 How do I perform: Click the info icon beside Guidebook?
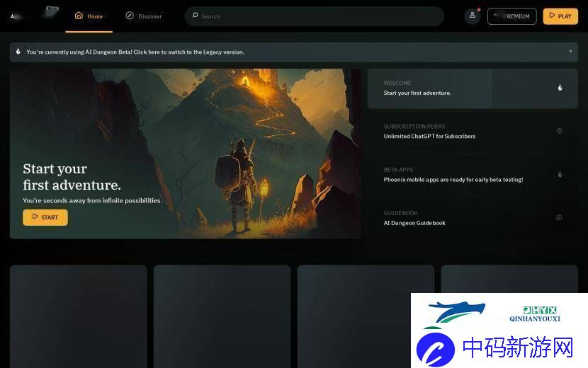pos(559,217)
